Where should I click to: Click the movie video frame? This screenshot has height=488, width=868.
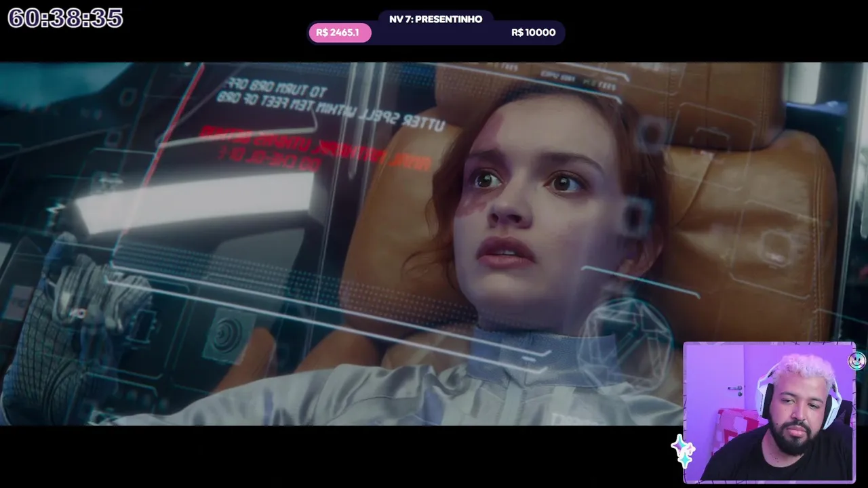pyautogui.click(x=434, y=243)
